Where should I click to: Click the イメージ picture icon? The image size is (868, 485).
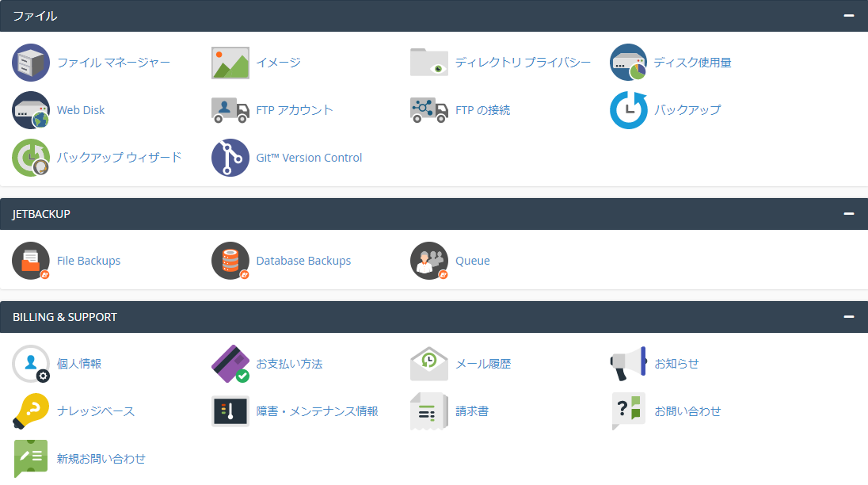pyautogui.click(x=230, y=63)
